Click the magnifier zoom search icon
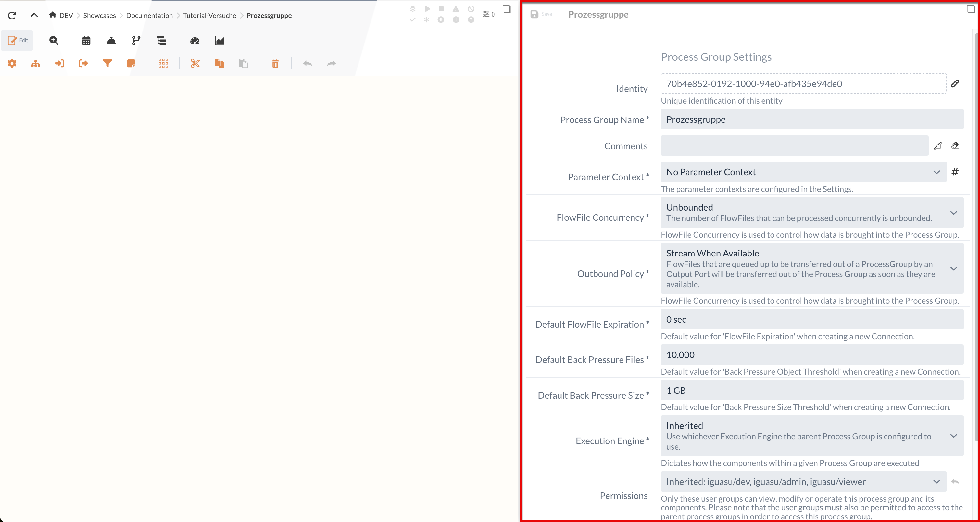The image size is (980, 522). 54,41
